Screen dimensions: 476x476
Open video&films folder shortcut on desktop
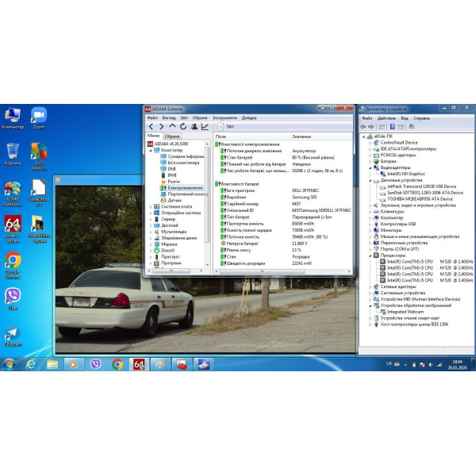39,229
